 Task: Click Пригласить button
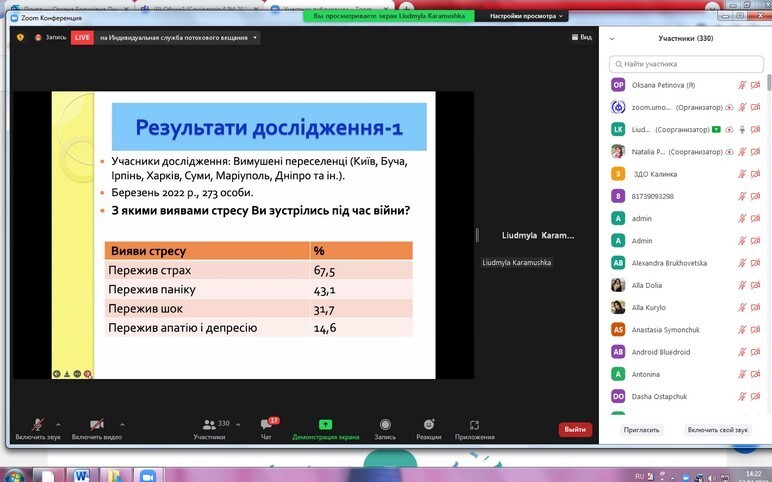[641, 430]
